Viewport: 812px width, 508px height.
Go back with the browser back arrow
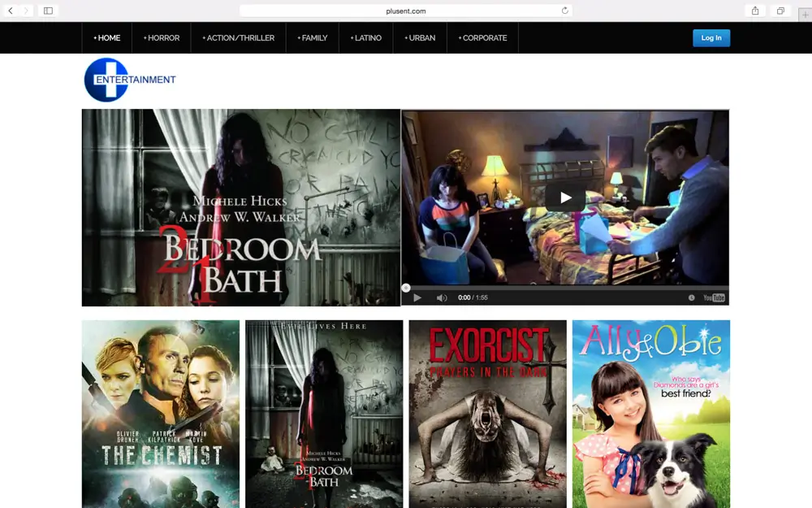11,11
